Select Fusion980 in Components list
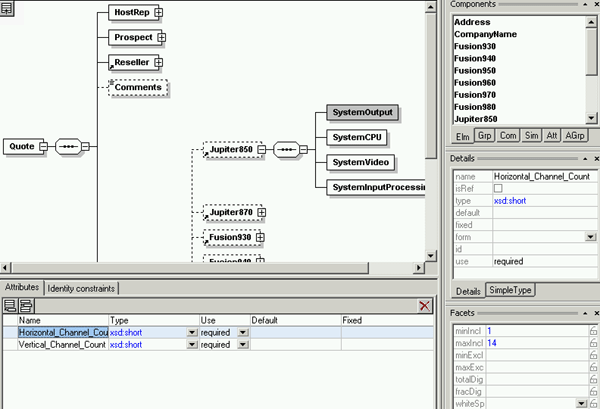Image resolution: width=600 pixels, height=409 pixels. [x=475, y=107]
